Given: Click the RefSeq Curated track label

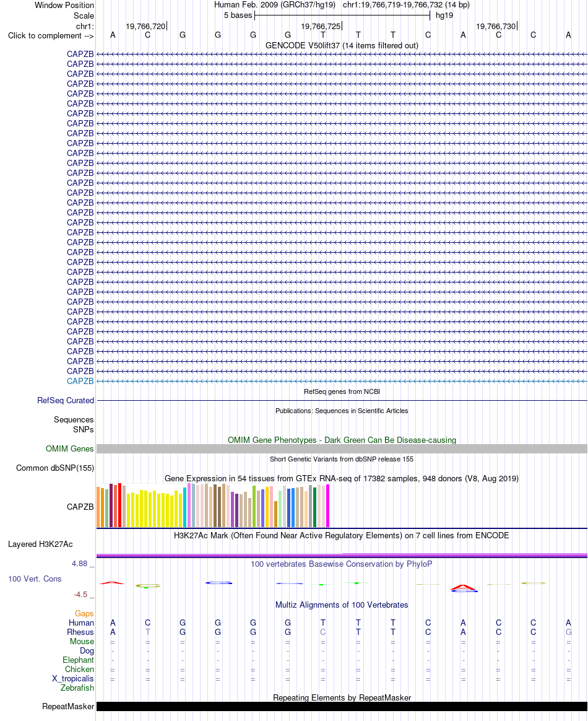Looking at the screenshot, I should (66, 401).
